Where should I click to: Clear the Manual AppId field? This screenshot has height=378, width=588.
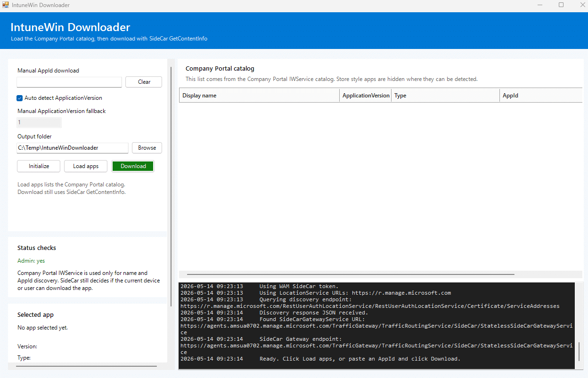pyautogui.click(x=144, y=82)
